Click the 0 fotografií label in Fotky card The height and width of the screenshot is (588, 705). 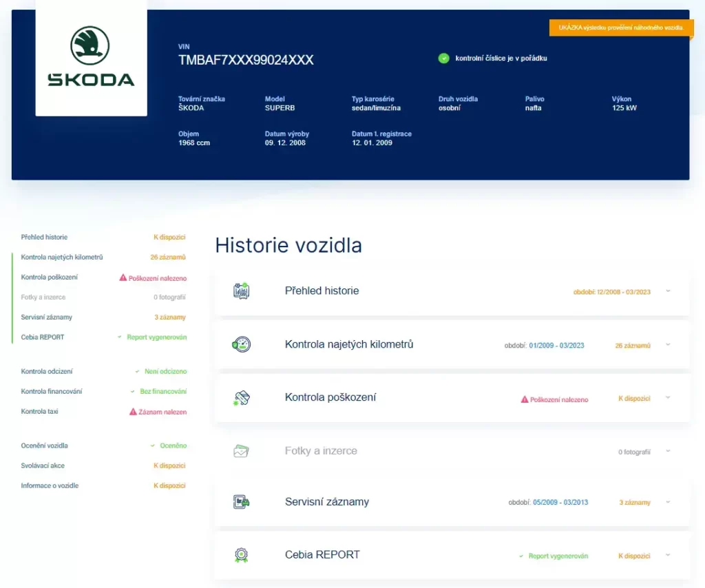tap(634, 452)
